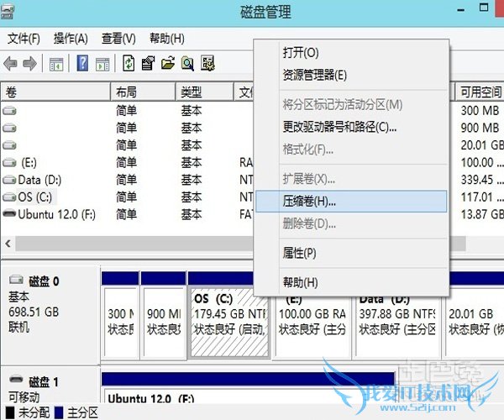504x420 pixels.
Task: Click drive icon of the 20.01 GB volume row
Action: pyautogui.click(x=9, y=145)
